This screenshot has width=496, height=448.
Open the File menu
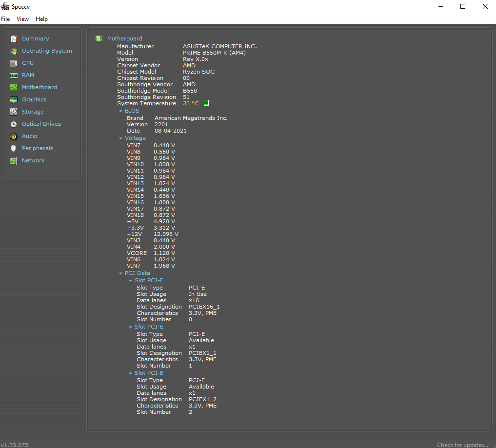[5, 19]
